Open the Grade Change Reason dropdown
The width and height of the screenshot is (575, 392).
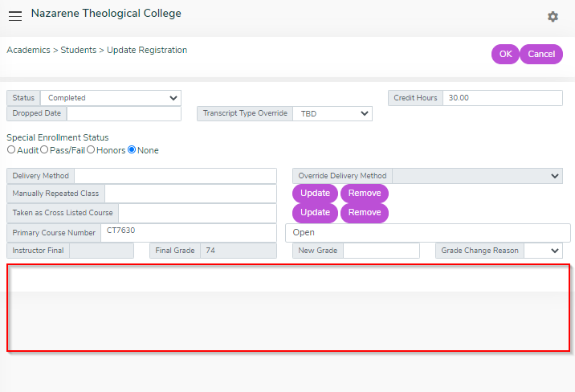pos(543,251)
